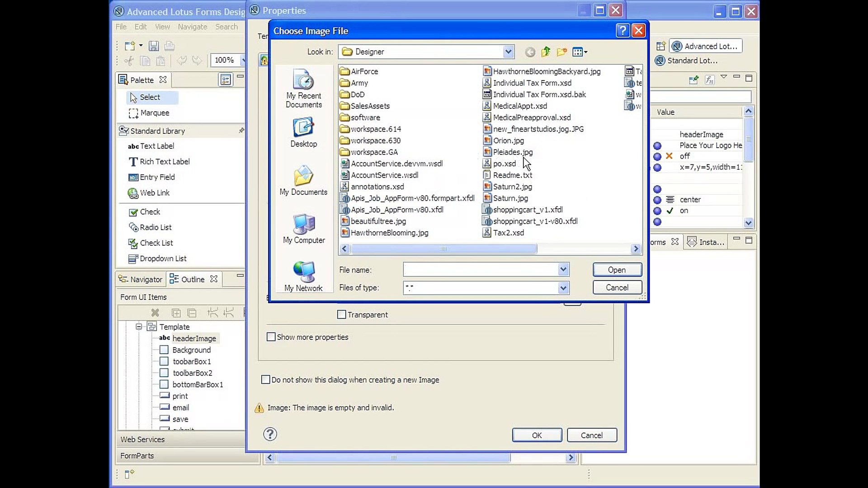
Task: Select the Pleiades.jpg file
Action: 512,152
